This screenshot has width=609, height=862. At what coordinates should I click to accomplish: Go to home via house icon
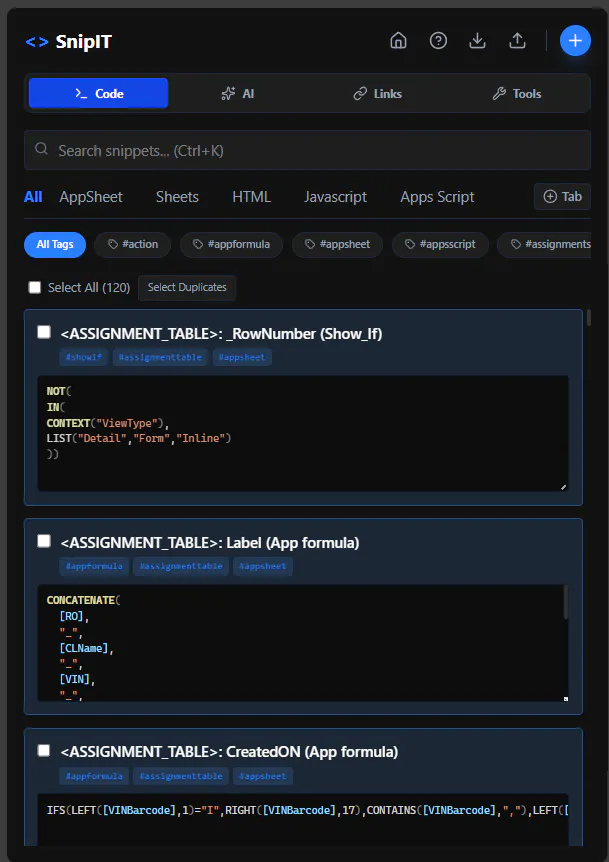398,41
